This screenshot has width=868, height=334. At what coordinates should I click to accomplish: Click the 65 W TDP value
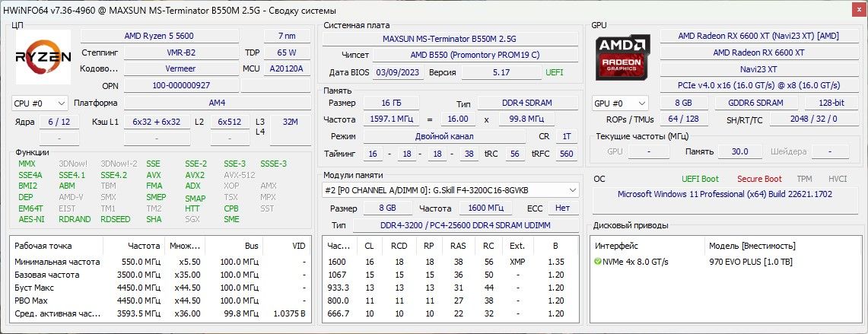click(287, 52)
